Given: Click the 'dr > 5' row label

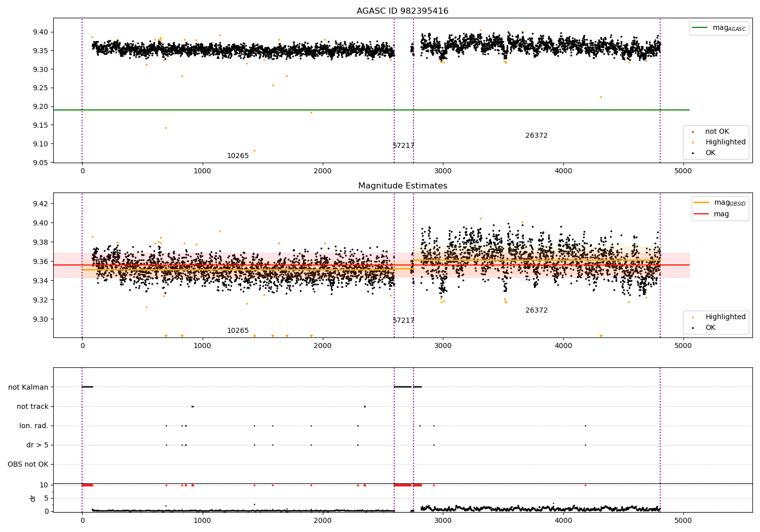Looking at the screenshot, I should point(37,445).
